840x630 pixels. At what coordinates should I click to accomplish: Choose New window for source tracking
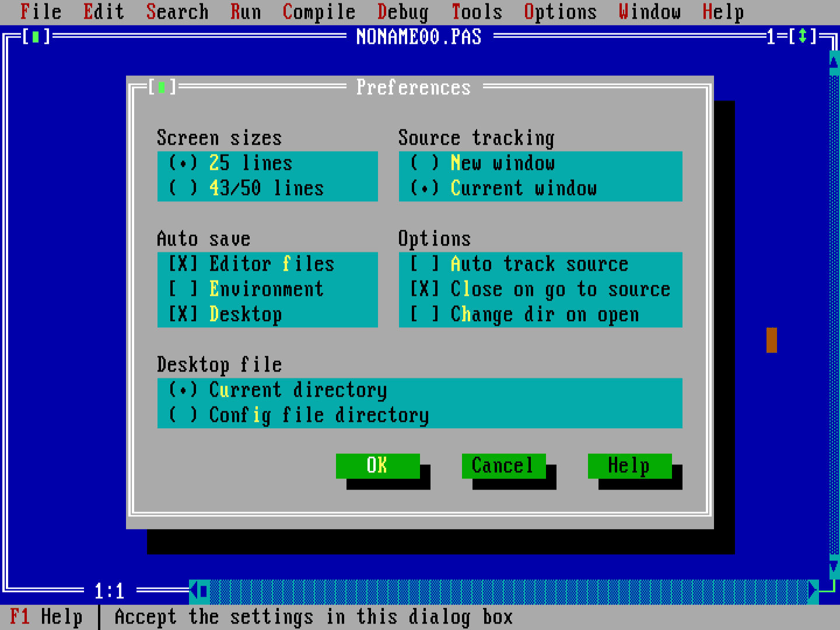coord(483,163)
